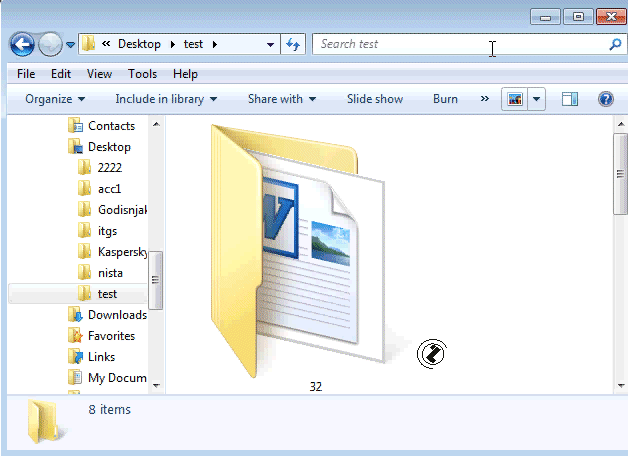Click the Change your view icon

[x=515, y=99]
